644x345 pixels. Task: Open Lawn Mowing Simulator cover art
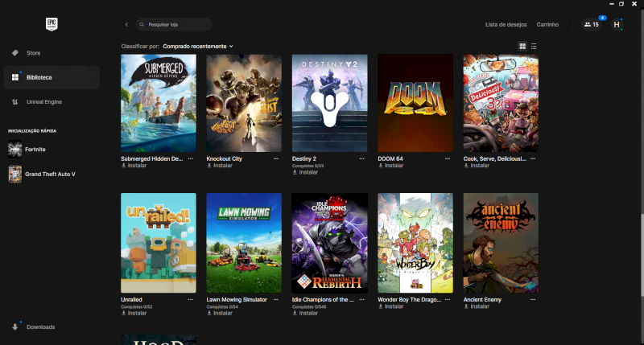point(244,243)
